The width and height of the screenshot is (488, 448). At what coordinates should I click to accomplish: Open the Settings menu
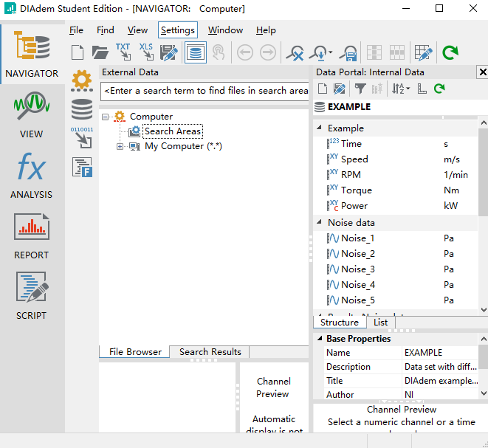click(x=177, y=30)
